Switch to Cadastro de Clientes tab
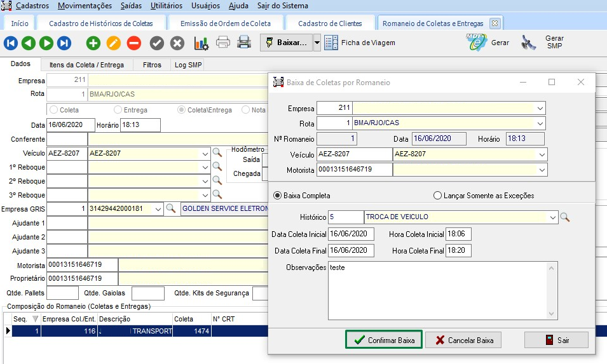The image size is (607, 364). click(x=330, y=24)
